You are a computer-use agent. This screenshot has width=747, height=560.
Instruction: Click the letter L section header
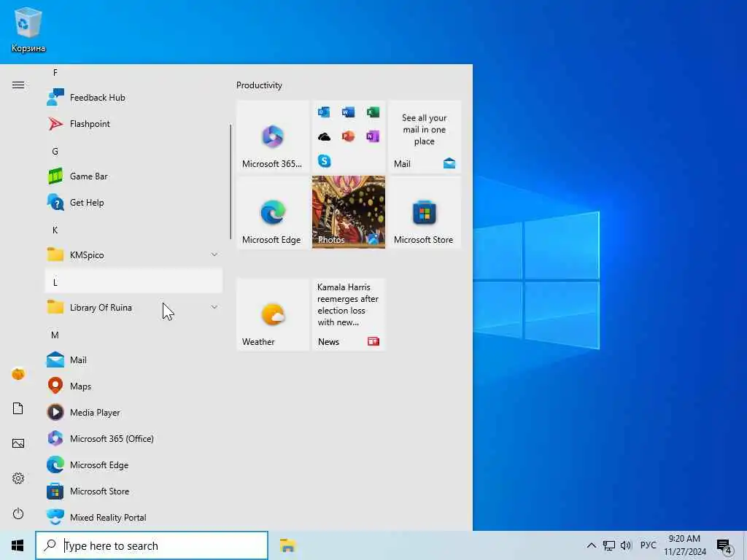tap(133, 282)
